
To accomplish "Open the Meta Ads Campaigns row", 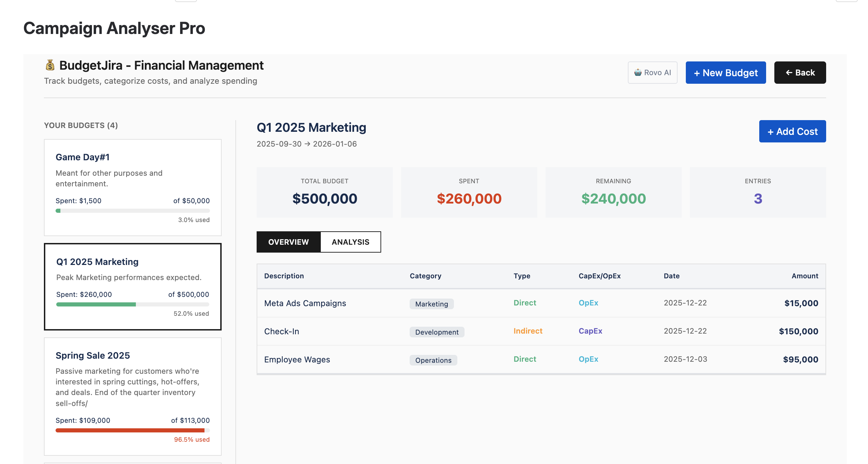I will click(x=305, y=303).
